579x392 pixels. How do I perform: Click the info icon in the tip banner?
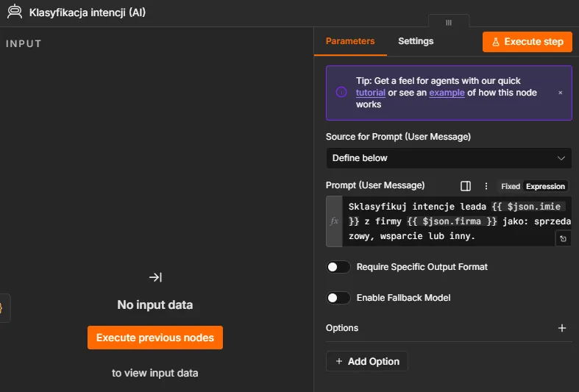(x=341, y=92)
